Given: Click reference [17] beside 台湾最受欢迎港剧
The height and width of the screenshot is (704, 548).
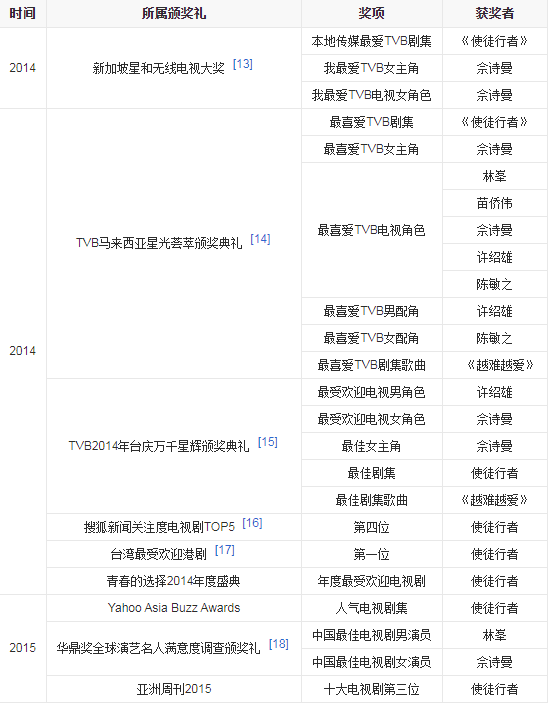Looking at the screenshot, I should (x=225, y=550).
